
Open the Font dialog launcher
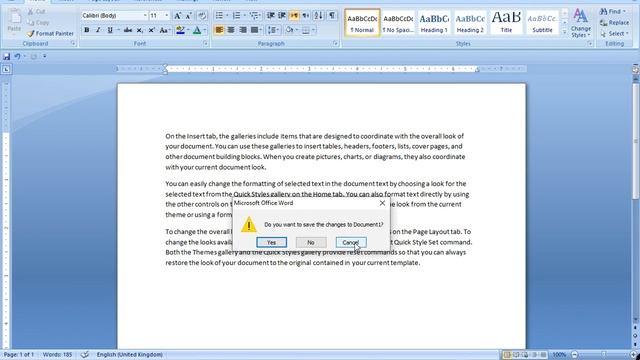pyautogui.click(x=205, y=43)
